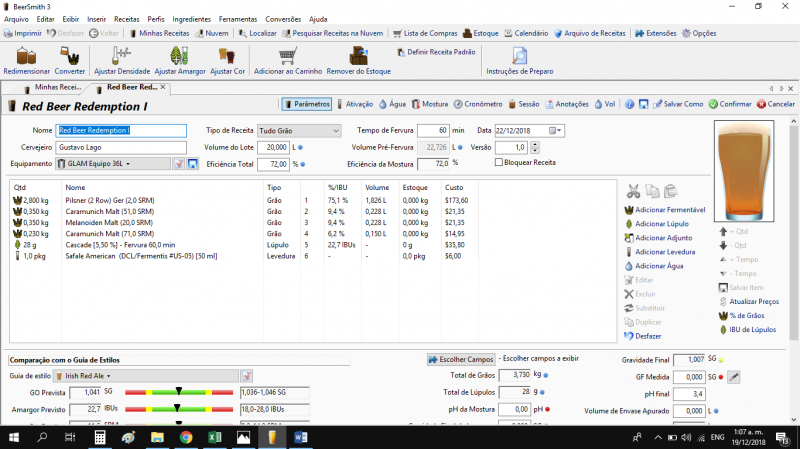
Task: Open Estoque inventory view
Action: [481, 33]
